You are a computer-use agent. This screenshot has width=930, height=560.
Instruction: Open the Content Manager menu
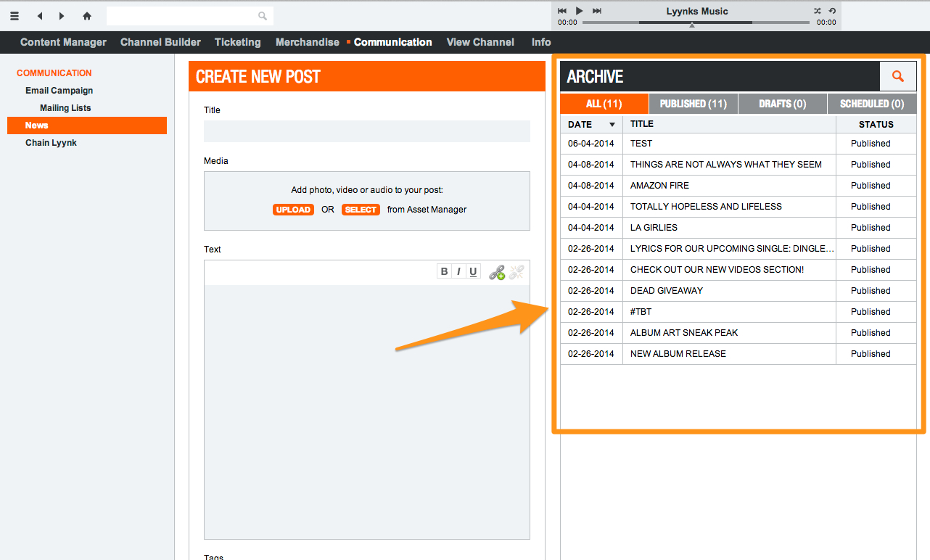click(63, 42)
